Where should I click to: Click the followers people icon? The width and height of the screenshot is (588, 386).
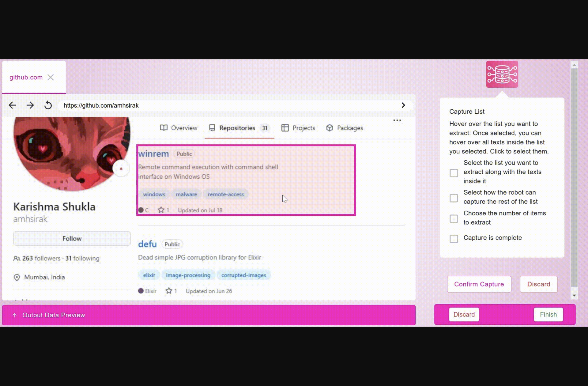click(x=17, y=258)
